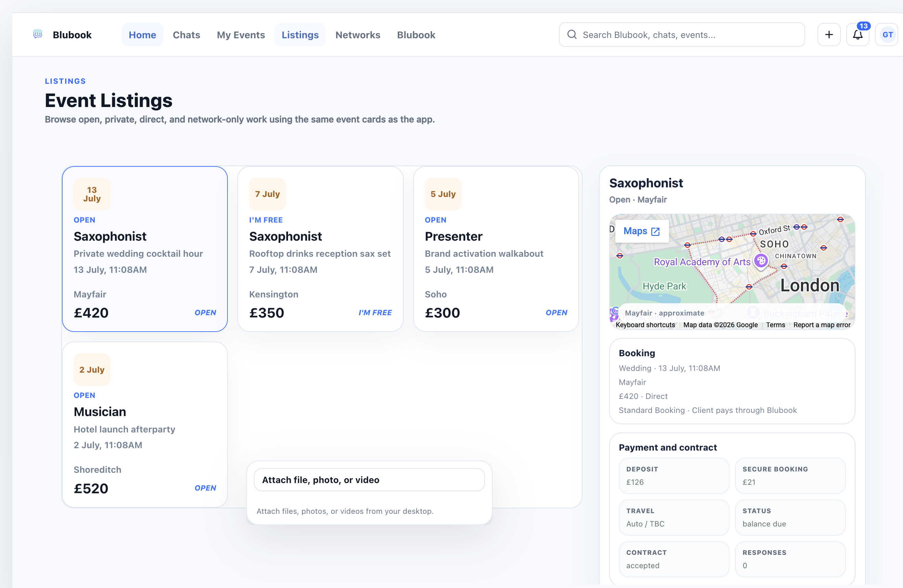The height and width of the screenshot is (588, 903).
Task: Click Wedding · 13 July, 11:08AM line
Action: point(669,368)
